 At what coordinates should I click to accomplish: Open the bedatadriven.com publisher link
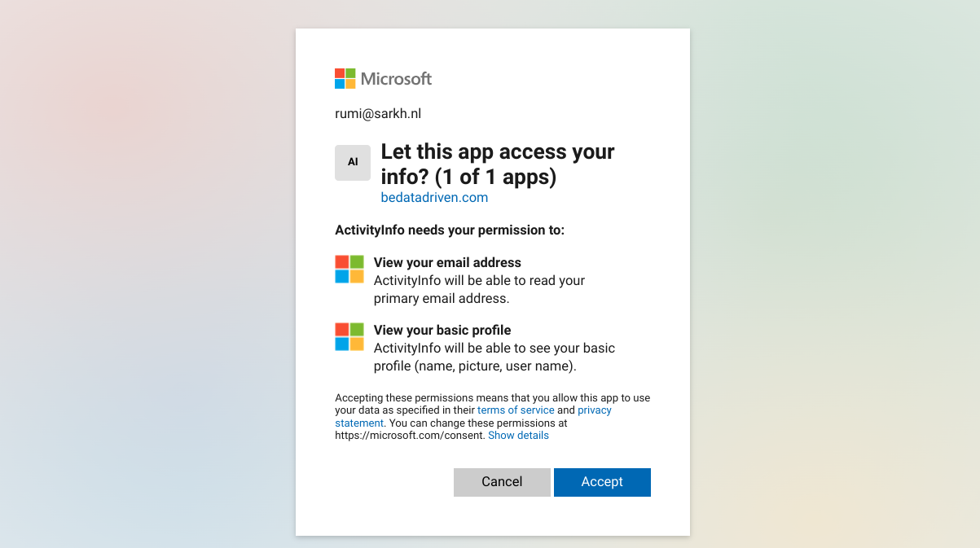pyautogui.click(x=434, y=198)
